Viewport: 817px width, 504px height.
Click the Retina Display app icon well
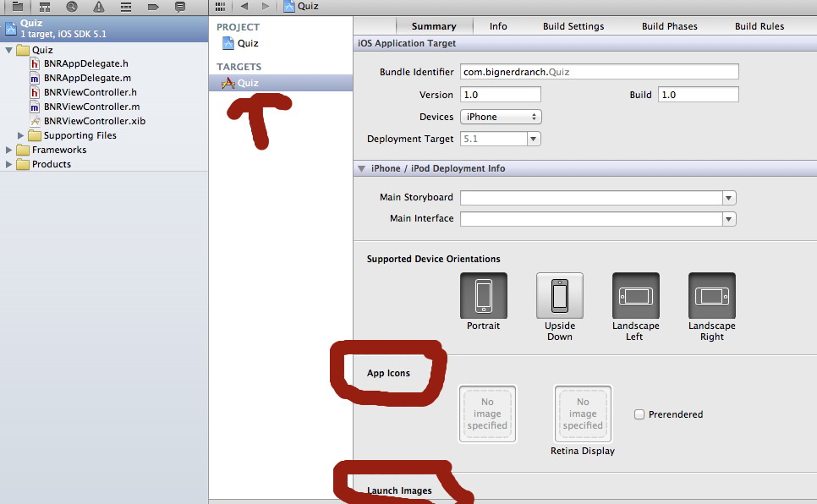[583, 414]
